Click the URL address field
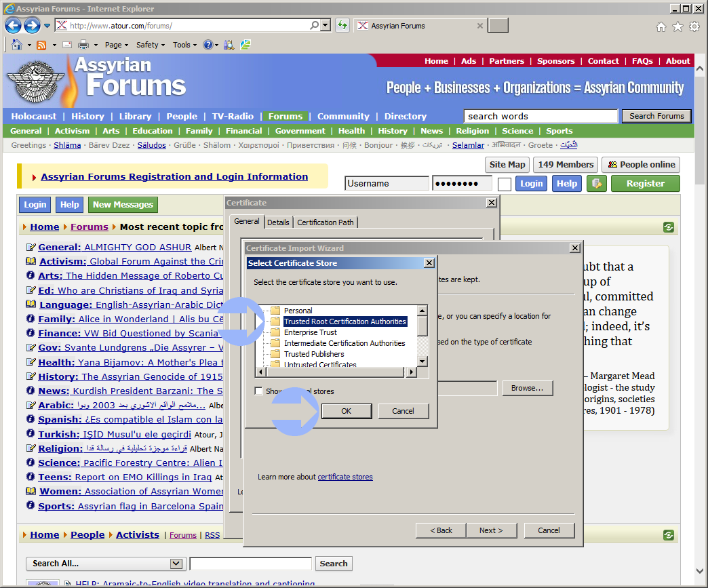Screen dimensions: 708x588 click(189, 26)
